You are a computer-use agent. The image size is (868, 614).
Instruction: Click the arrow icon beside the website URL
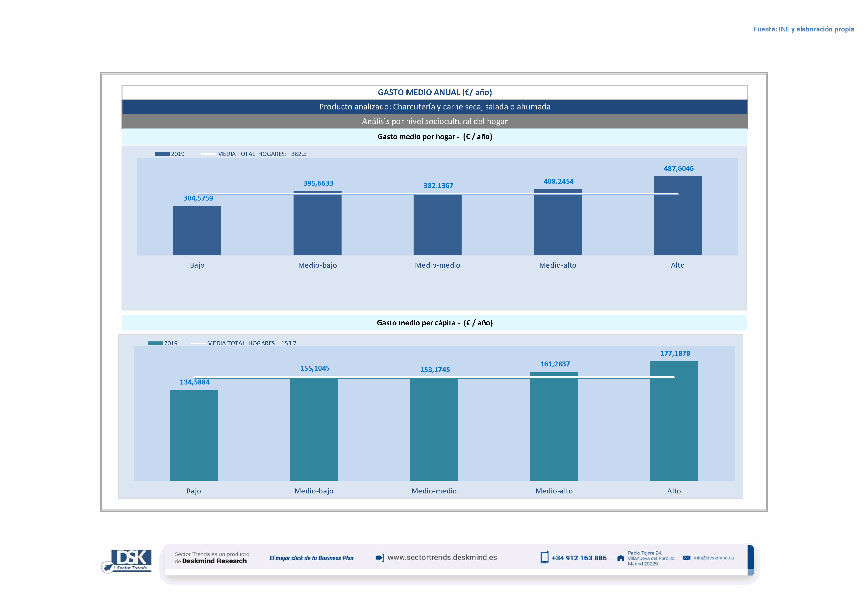[380, 558]
